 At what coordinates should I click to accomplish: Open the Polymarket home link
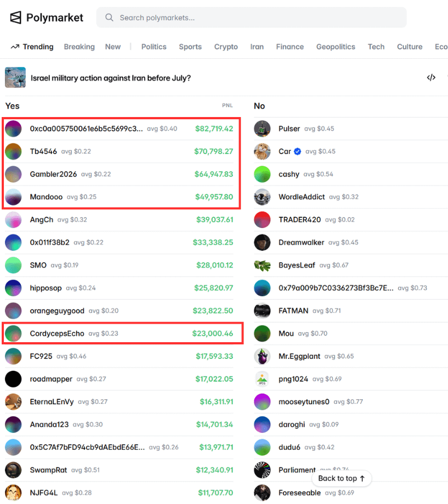(x=46, y=17)
